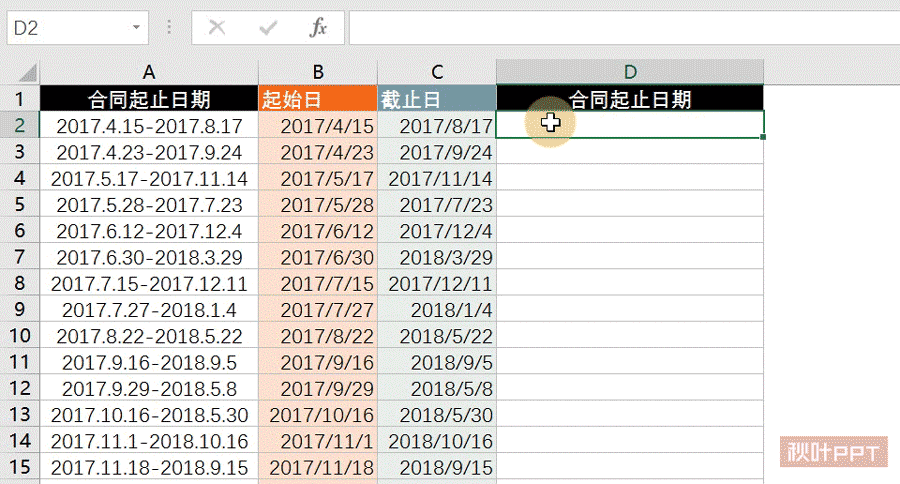Select end date cell 2017/9/24

(437, 152)
